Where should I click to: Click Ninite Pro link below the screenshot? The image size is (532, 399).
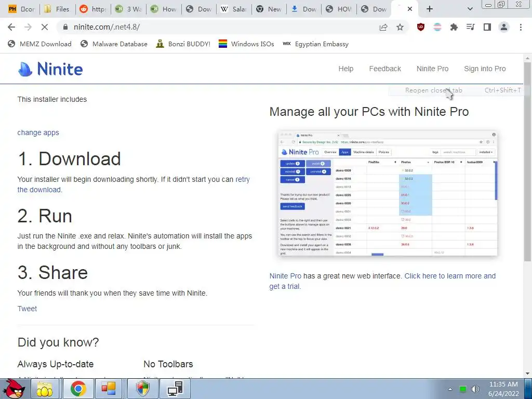(285, 276)
